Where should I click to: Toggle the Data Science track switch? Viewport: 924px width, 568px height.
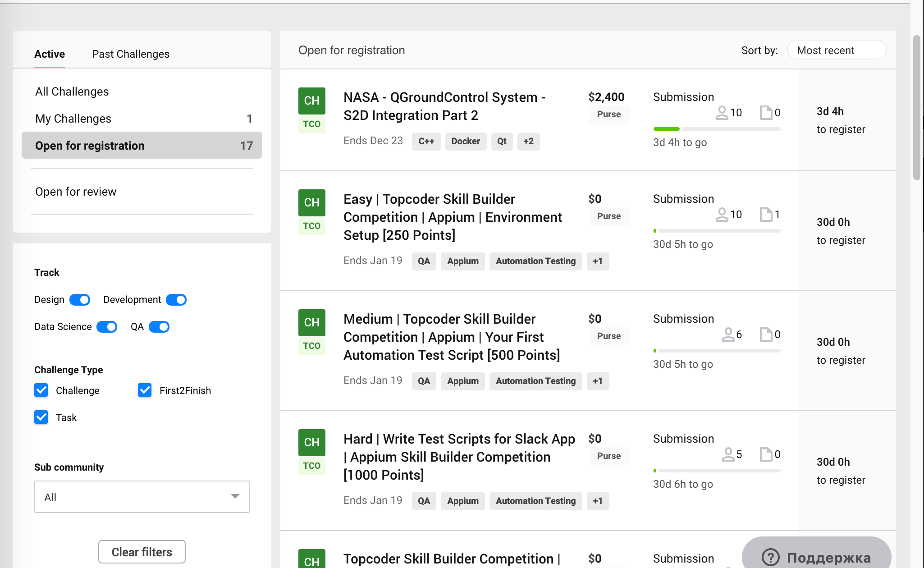pos(107,327)
